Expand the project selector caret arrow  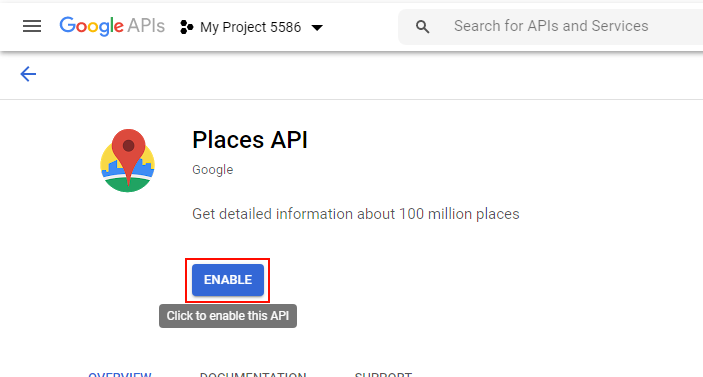click(x=317, y=28)
